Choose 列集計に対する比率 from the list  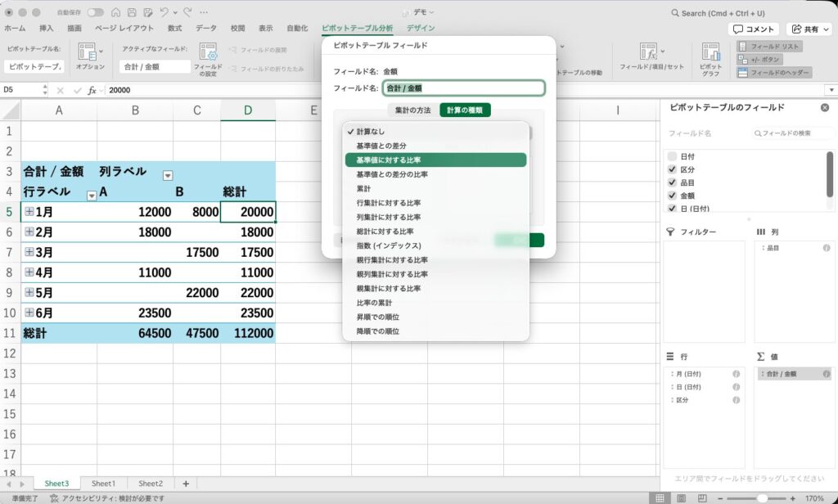click(435, 217)
